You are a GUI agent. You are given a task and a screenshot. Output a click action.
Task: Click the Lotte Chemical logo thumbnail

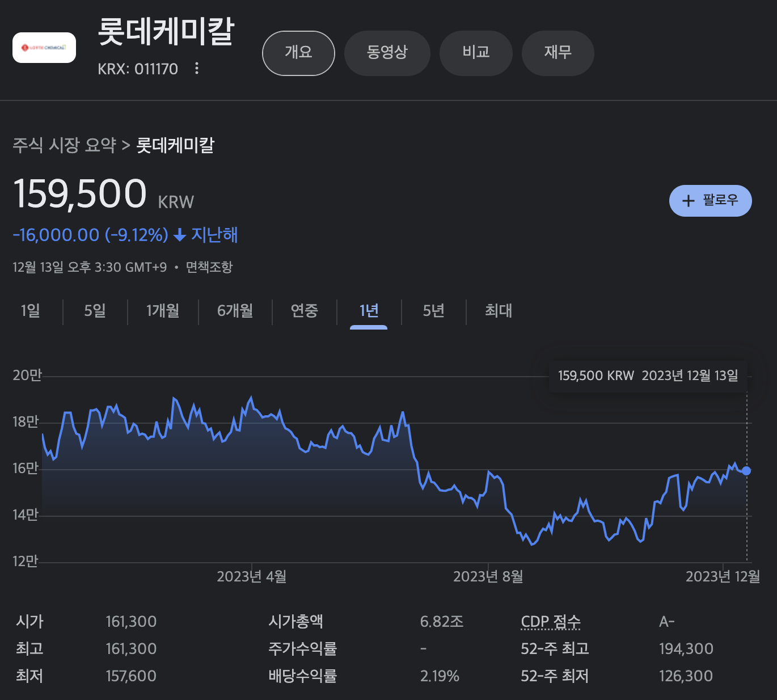pos(44,48)
